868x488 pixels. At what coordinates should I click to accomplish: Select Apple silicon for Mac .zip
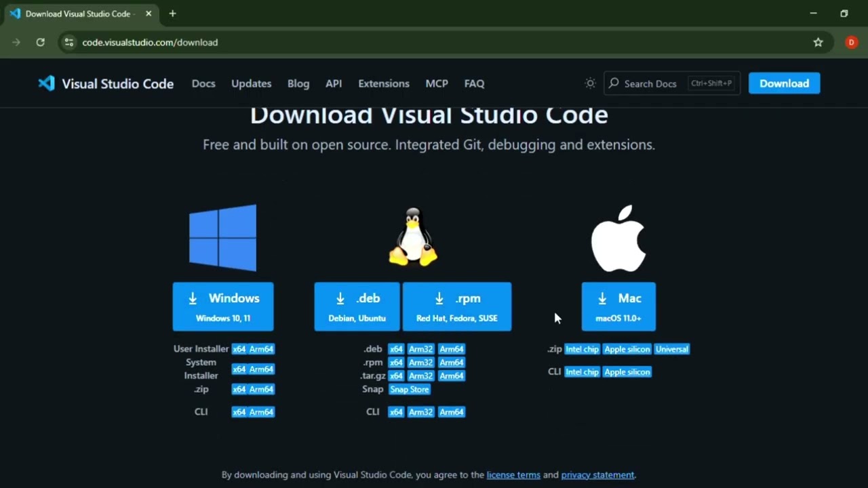627,349
